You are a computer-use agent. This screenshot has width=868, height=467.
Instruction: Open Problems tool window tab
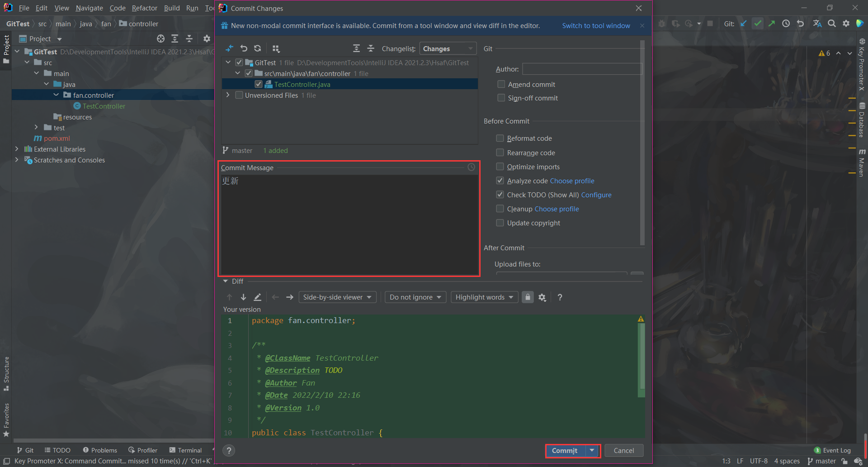tap(100, 450)
